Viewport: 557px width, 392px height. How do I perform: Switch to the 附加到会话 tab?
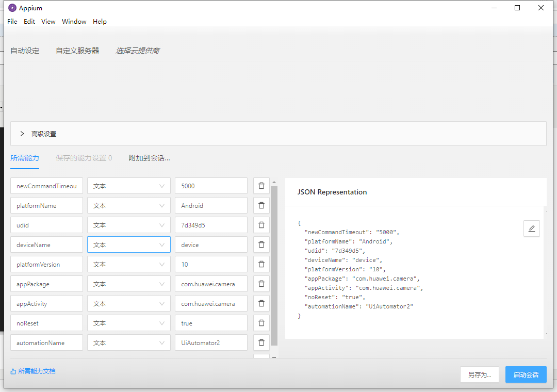click(x=149, y=158)
